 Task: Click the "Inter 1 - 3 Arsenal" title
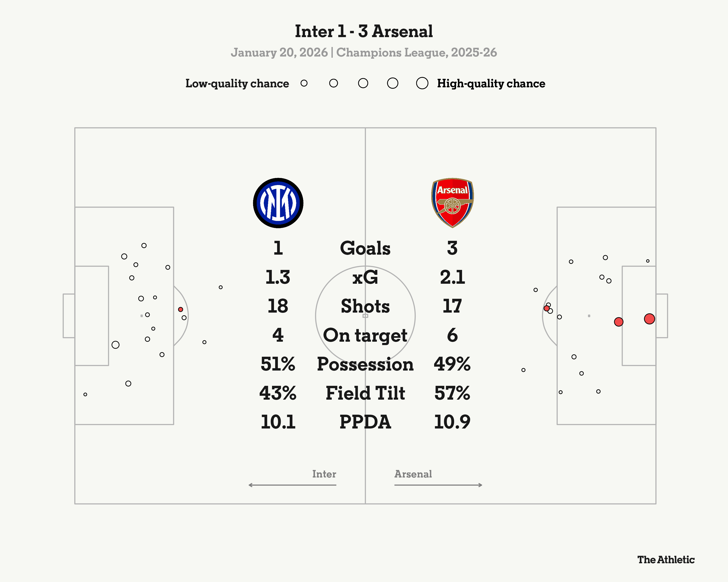coord(364,31)
